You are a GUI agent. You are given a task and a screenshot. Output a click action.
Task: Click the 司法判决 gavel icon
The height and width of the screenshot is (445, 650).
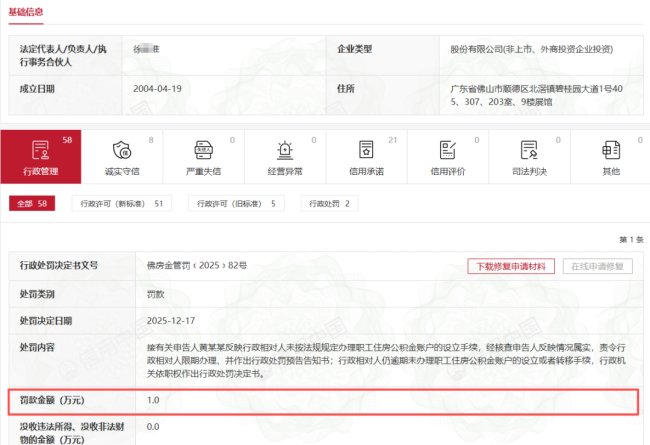pyautogui.click(x=529, y=151)
